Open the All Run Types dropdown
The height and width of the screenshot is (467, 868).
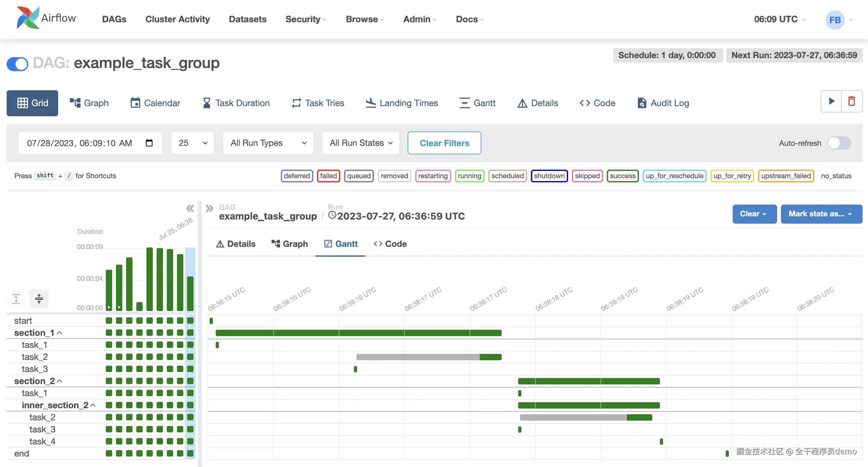pos(268,143)
